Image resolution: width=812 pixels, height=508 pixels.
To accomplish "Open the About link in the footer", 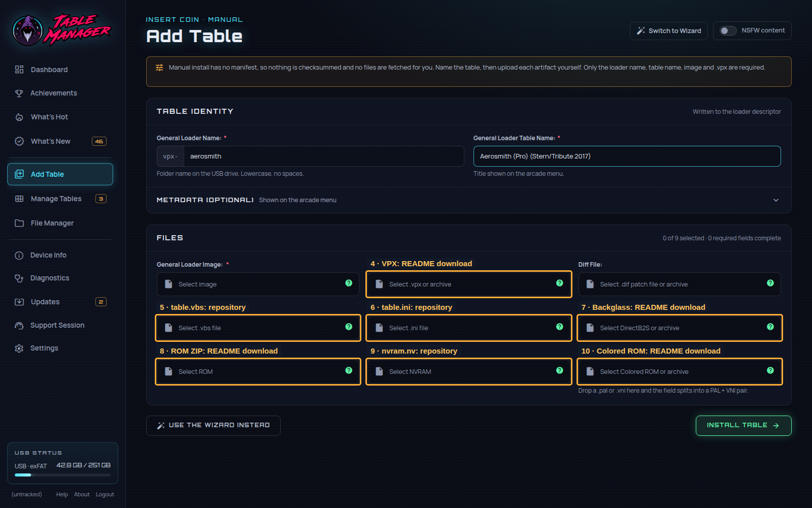I will click(82, 494).
